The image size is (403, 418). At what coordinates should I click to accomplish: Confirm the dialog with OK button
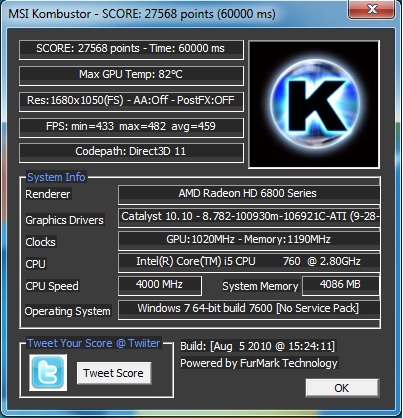tap(342, 388)
